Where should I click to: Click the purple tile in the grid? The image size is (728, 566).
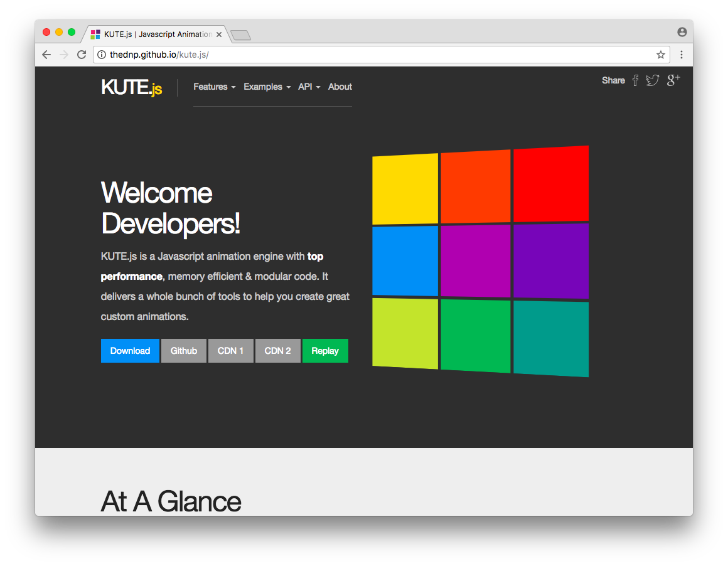[551, 261]
